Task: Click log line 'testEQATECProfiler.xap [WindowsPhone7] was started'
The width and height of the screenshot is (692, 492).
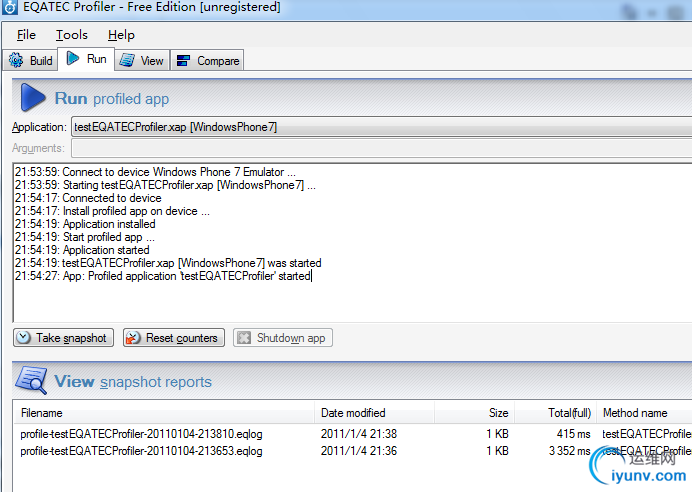Action: 168,263
